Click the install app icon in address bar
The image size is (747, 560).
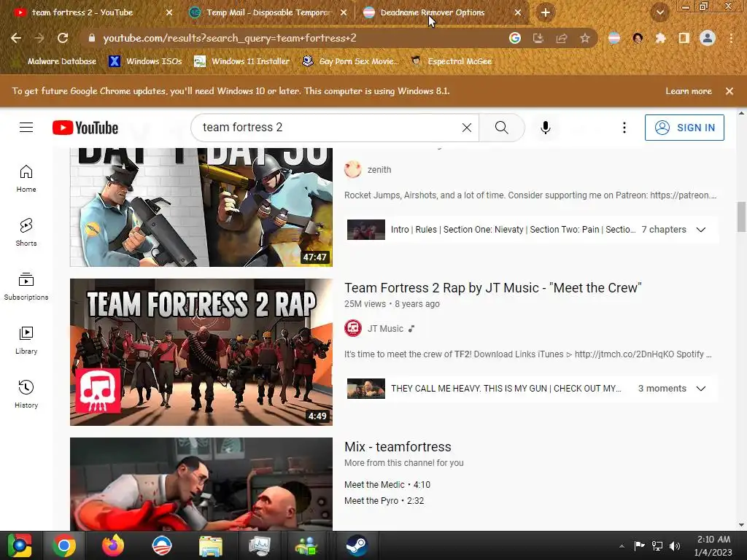click(x=538, y=38)
